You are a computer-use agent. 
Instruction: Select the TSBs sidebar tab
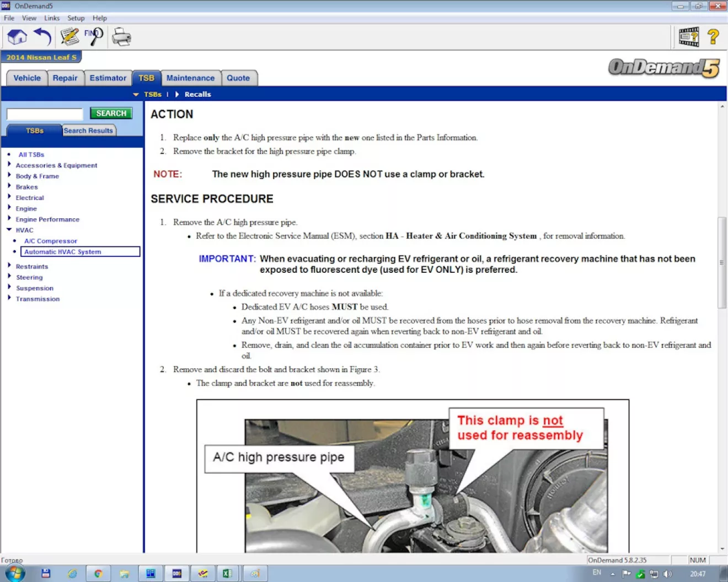pyautogui.click(x=34, y=131)
